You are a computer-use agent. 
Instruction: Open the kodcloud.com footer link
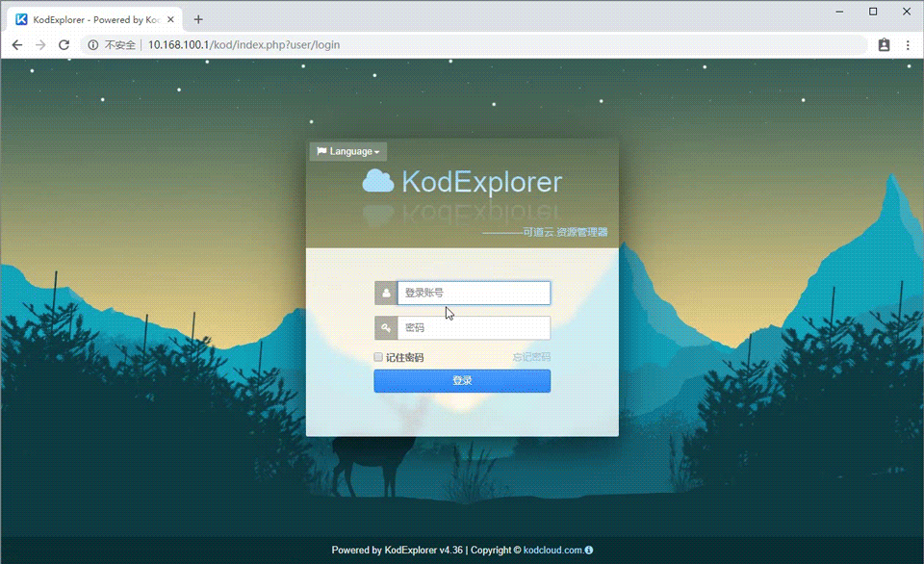pyautogui.click(x=552, y=550)
